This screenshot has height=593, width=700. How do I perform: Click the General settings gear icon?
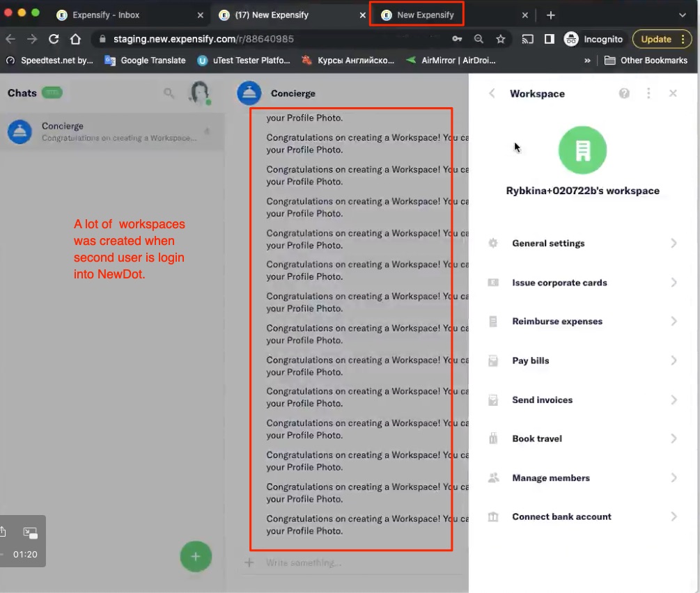[493, 243]
